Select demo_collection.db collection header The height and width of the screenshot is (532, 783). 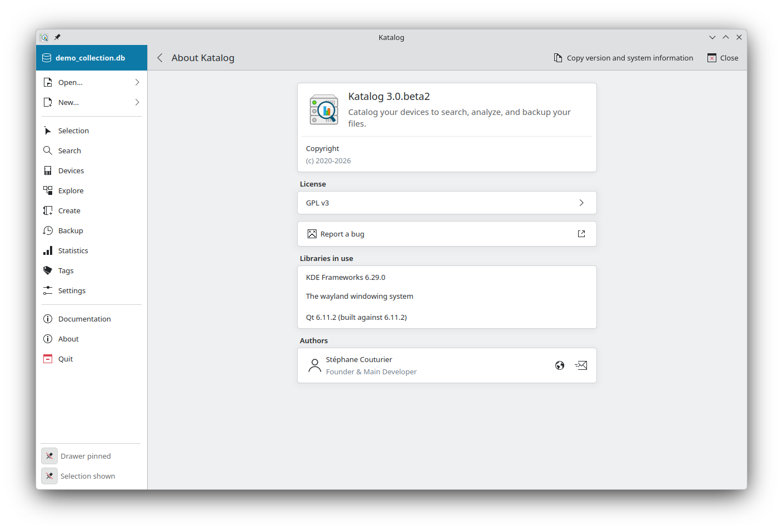(92, 58)
